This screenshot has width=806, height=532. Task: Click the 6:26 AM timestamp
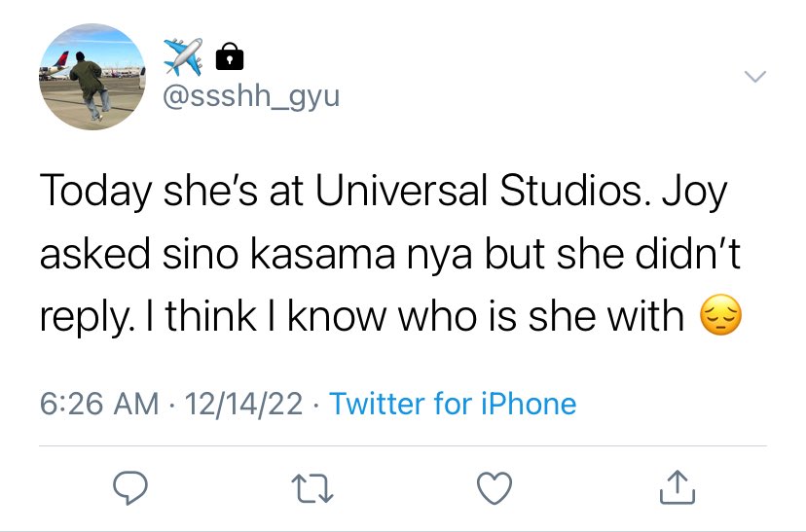tap(99, 404)
